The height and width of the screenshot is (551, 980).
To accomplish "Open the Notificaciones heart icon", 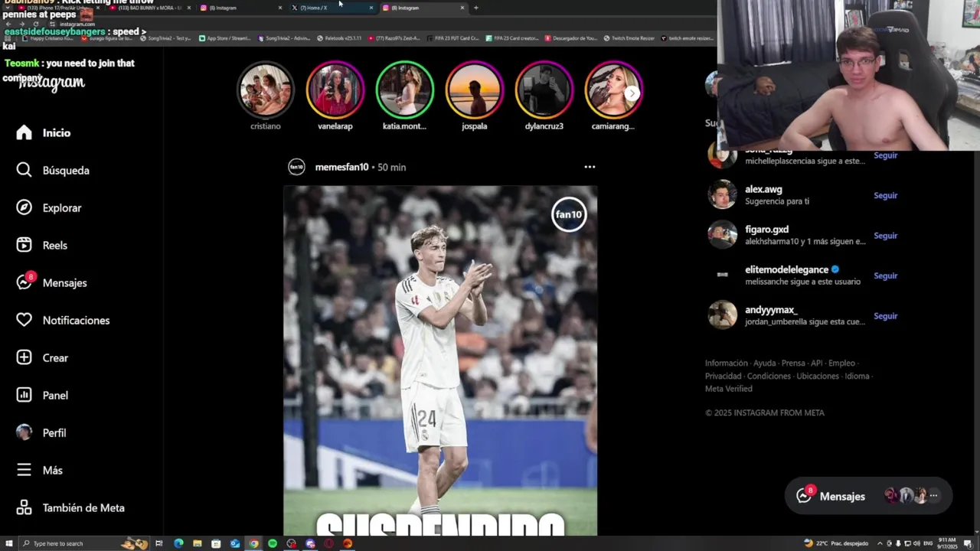I will tap(24, 320).
